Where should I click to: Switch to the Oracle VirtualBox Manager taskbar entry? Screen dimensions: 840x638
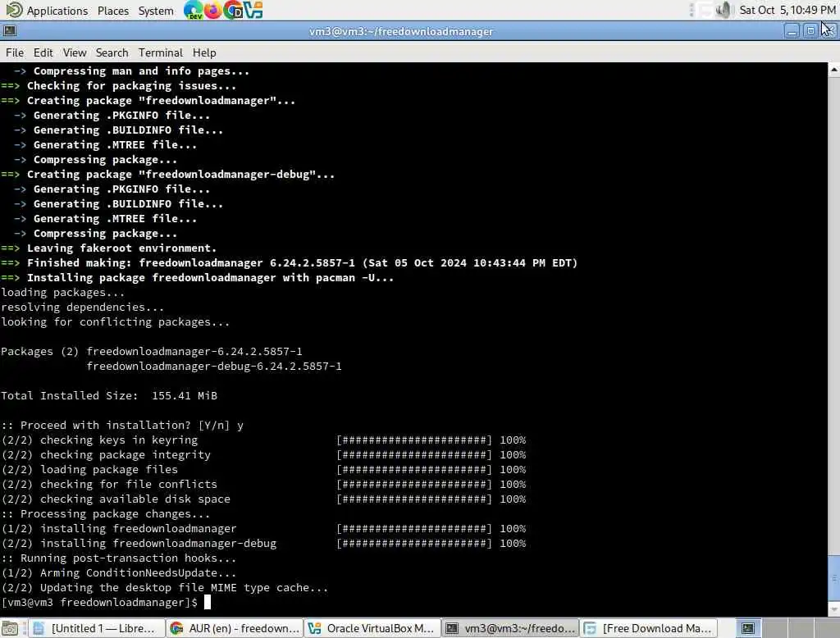tap(373, 628)
